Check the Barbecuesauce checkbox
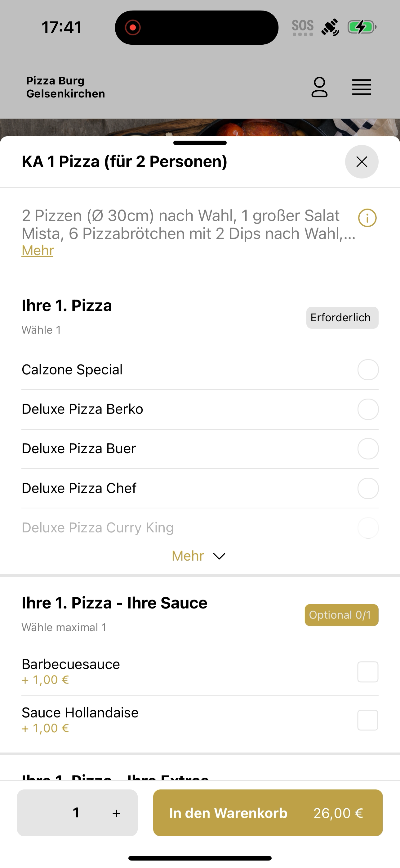The width and height of the screenshot is (400, 868). click(368, 672)
